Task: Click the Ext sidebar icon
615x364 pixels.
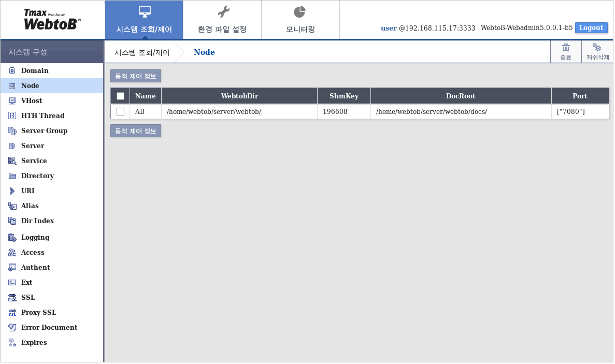Action: [12, 283]
